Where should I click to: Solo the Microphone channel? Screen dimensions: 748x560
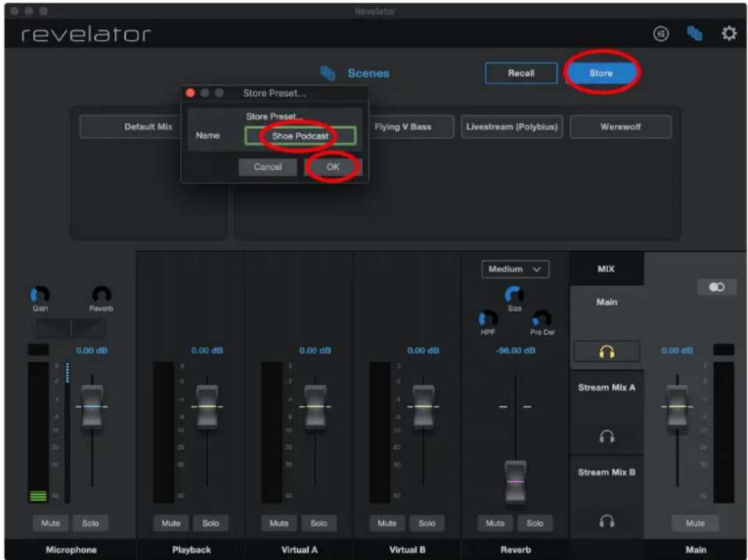[x=90, y=523]
